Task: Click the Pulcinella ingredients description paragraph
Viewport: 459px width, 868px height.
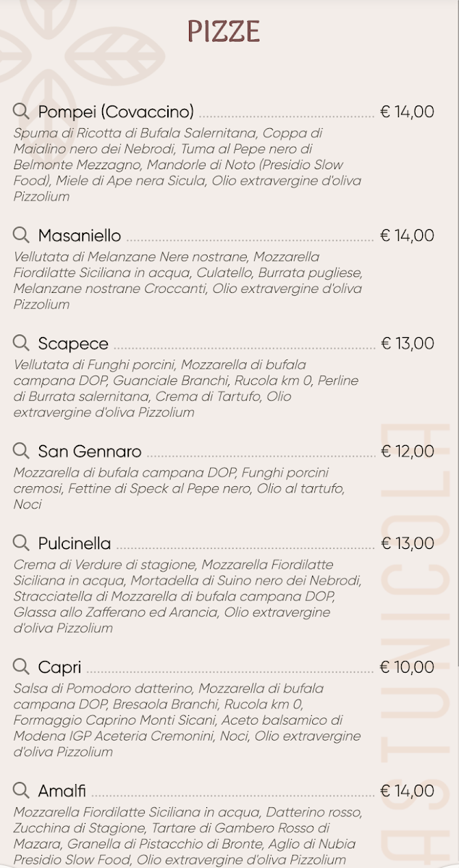Action: coord(188,596)
